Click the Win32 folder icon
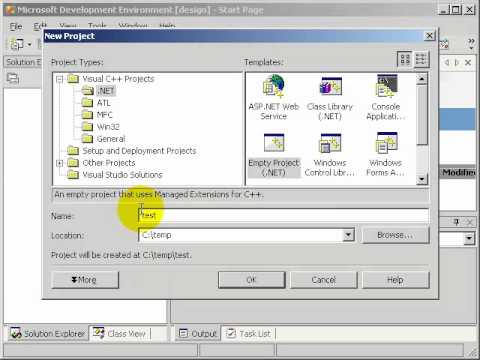Screen dimensions: 480x360 (87, 127)
